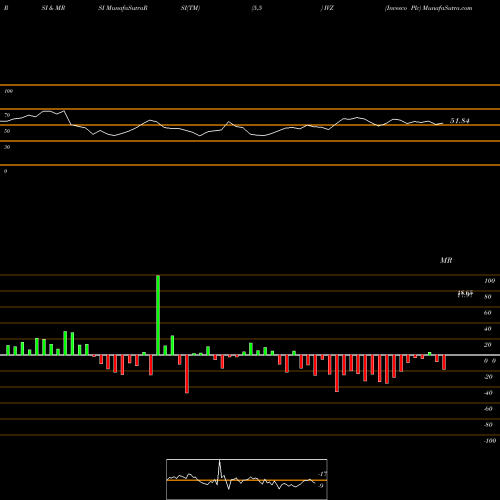Viewport: 500px width, 500px height.
Task: Open the mini overview chart thumbnail at bottom
Action: pyautogui.click(x=247, y=479)
